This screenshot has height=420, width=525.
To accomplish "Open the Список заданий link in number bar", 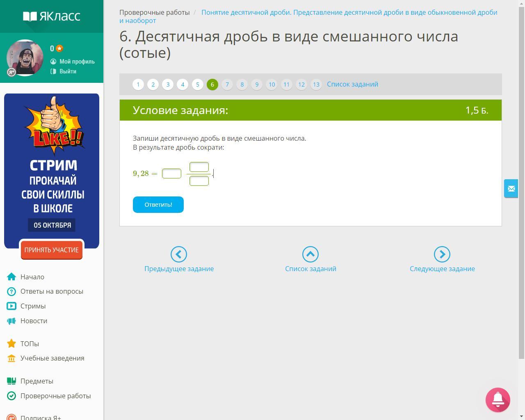I will click(352, 84).
